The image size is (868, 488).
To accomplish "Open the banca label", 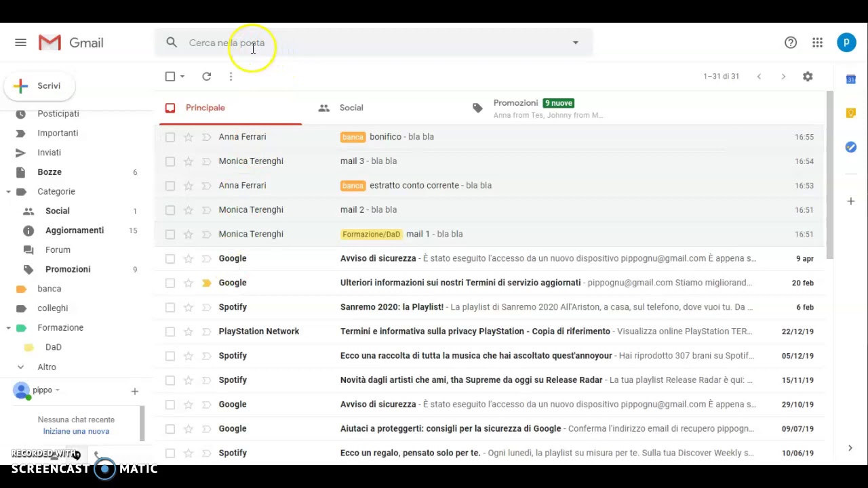I will (49, 289).
